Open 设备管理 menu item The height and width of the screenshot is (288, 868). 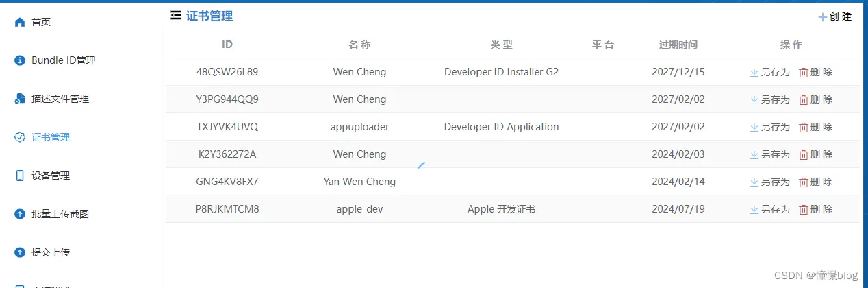coord(51,176)
